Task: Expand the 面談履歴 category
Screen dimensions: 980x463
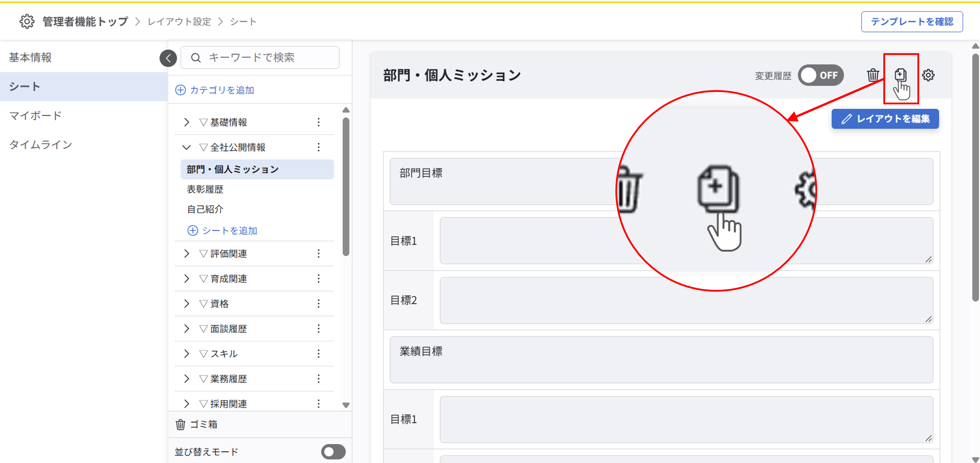Action: point(186,328)
